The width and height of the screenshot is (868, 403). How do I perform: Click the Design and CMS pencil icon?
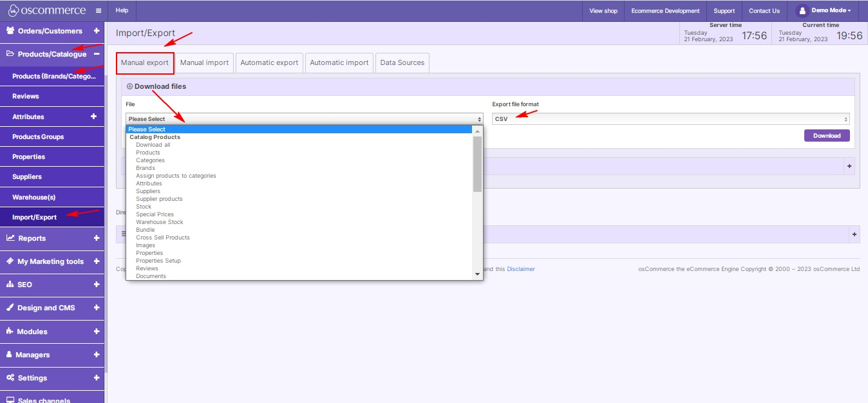click(x=11, y=308)
